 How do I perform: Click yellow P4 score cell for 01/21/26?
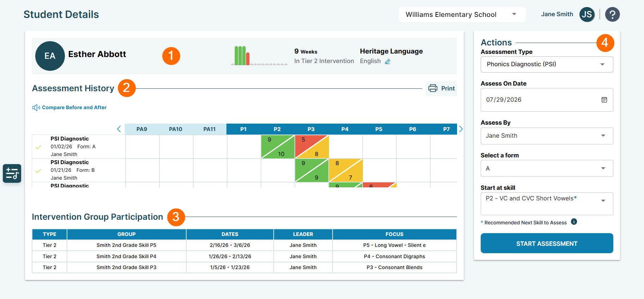click(346, 170)
